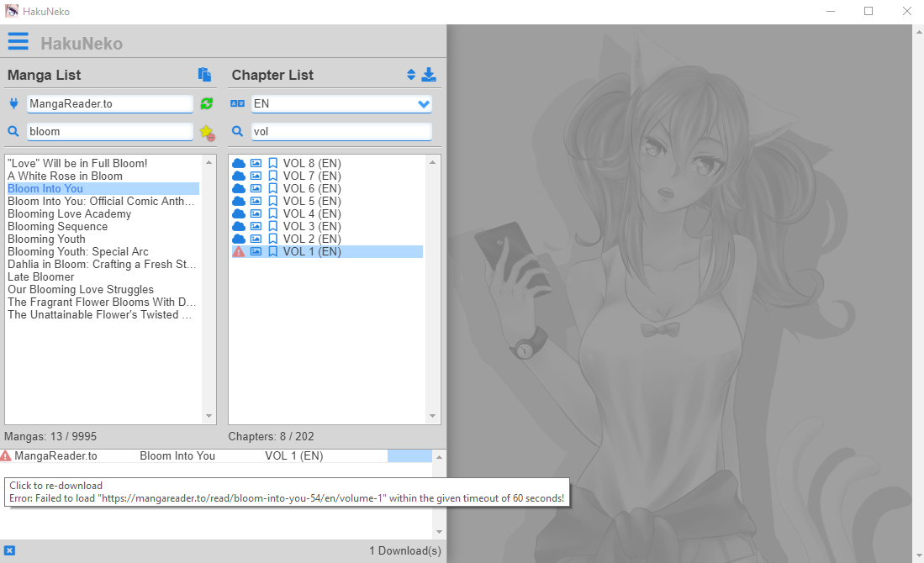Expand the MangaReader.to connector selector
The height and width of the screenshot is (563, 924).
pyautogui.click(x=109, y=103)
